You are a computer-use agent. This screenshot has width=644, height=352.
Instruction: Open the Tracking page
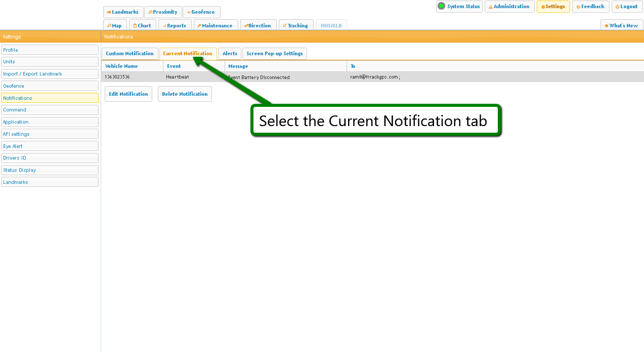(295, 26)
